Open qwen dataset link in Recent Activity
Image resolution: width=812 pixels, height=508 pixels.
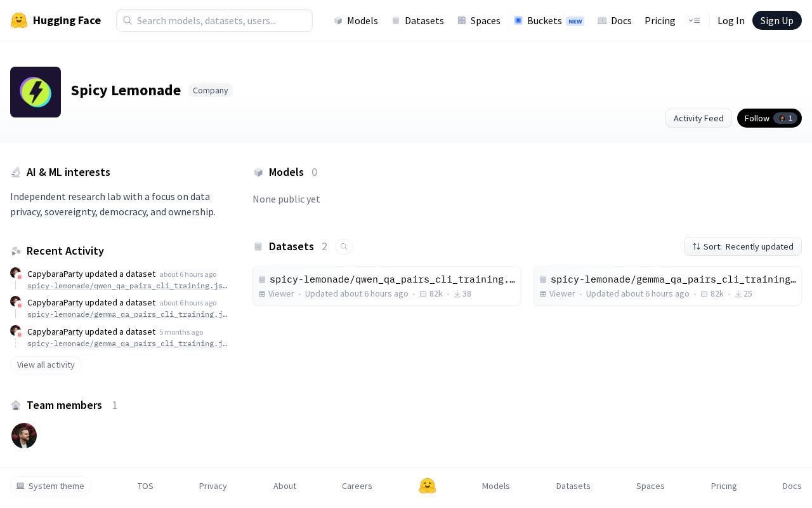(127, 286)
